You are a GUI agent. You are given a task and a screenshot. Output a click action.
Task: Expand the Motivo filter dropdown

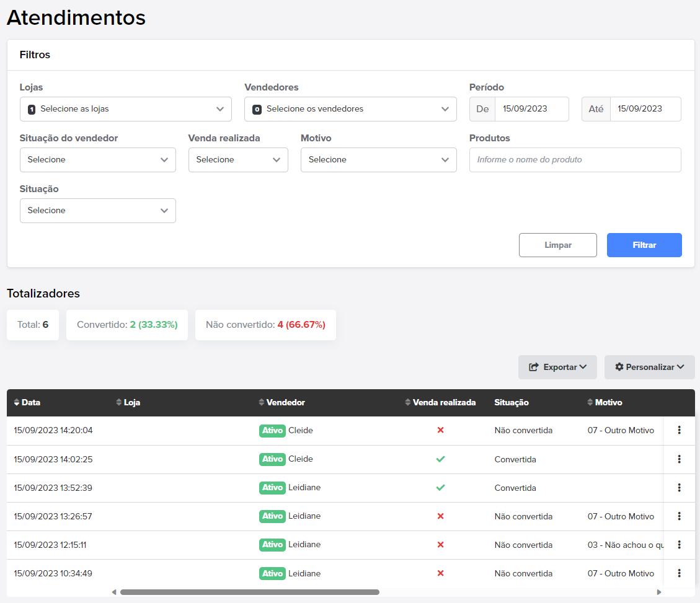(379, 160)
